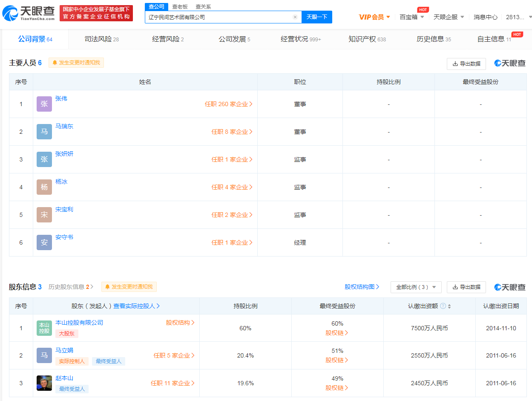
Task: Click 发生变更时通知我 bell in 股东信息 section
Action: coord(129,287)
